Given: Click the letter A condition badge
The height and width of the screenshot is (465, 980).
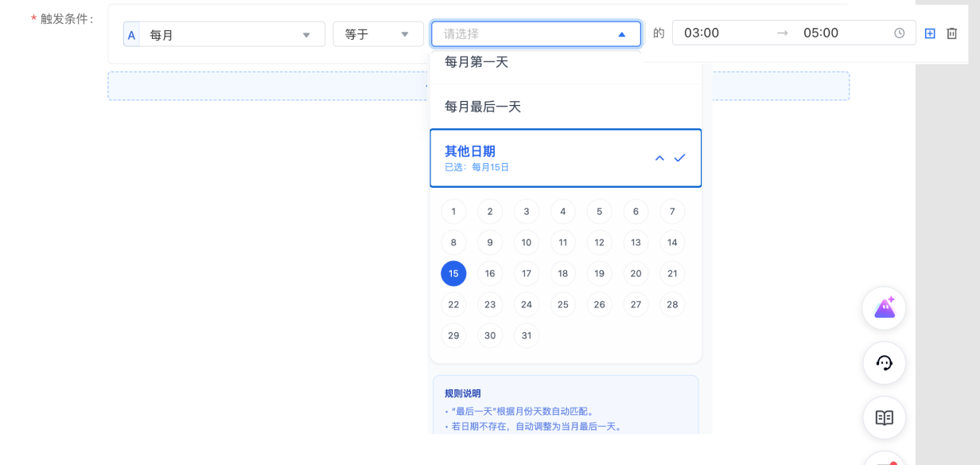Looking at the screenshot, I should click(x=131, y=35).
